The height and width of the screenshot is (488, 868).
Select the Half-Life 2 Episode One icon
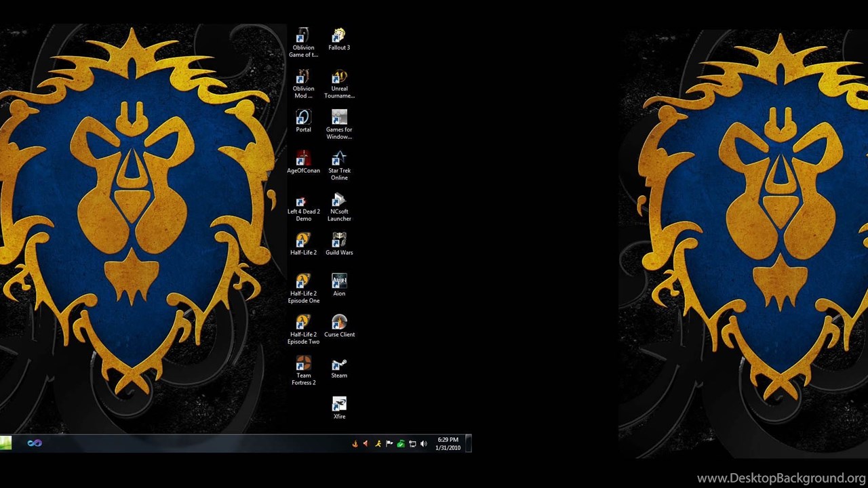(303, 289)
